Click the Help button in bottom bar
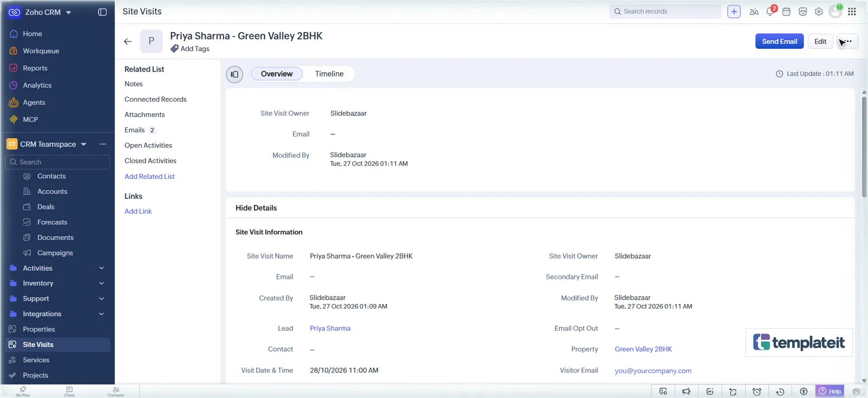Screen dimensions: 868x398 [830, 391]
